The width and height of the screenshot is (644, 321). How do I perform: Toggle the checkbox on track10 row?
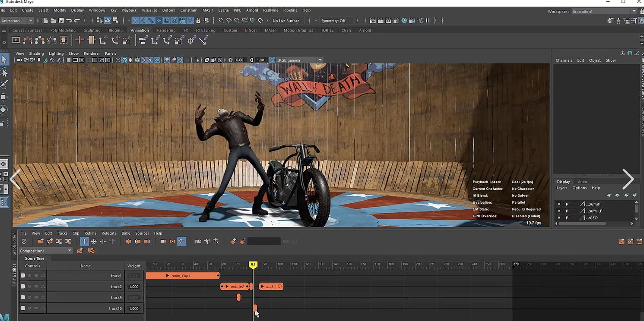click(x=23, y=308)
